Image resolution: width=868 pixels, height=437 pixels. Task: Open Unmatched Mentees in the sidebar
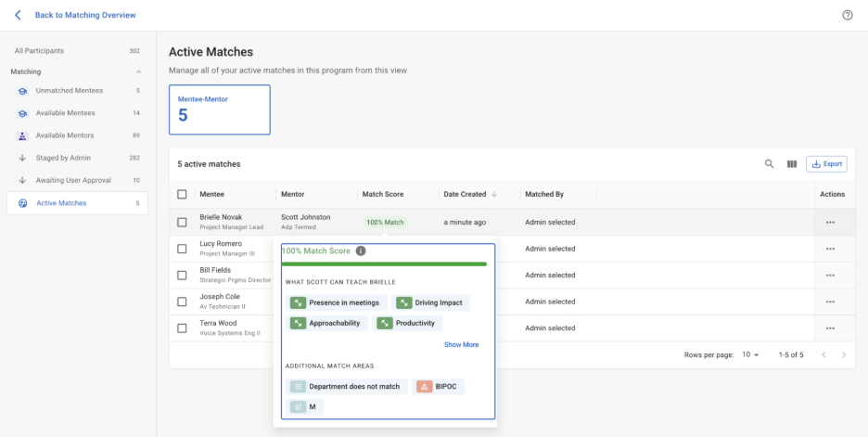click(69, 91)
